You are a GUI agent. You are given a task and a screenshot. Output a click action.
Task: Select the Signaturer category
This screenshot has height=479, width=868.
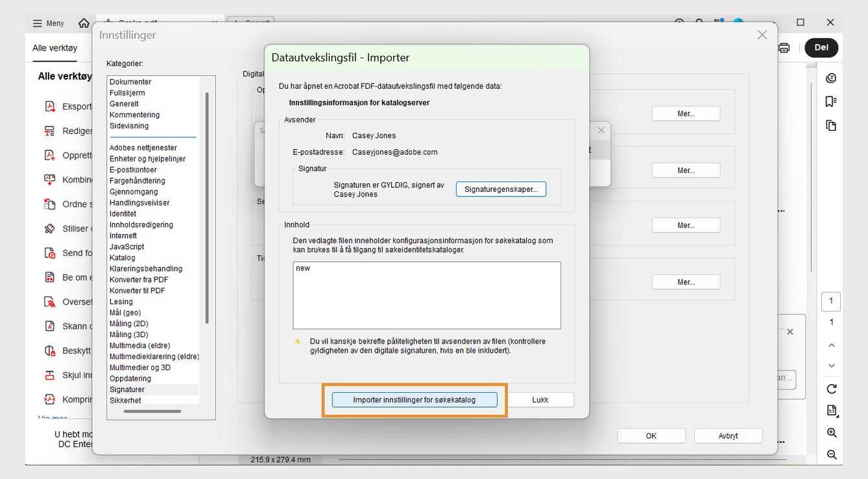pos(127,388)
